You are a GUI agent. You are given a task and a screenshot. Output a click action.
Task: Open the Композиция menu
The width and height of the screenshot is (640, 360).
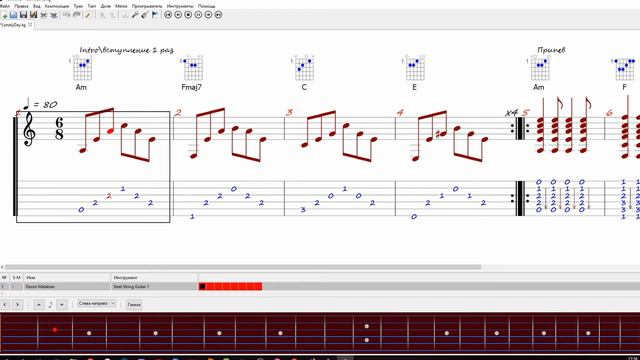pos(57,6)
